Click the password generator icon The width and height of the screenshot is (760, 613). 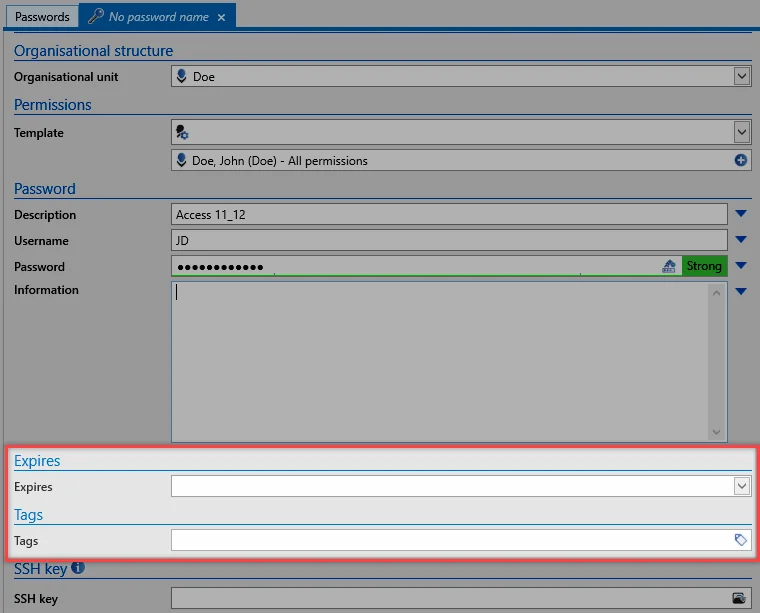668,266
